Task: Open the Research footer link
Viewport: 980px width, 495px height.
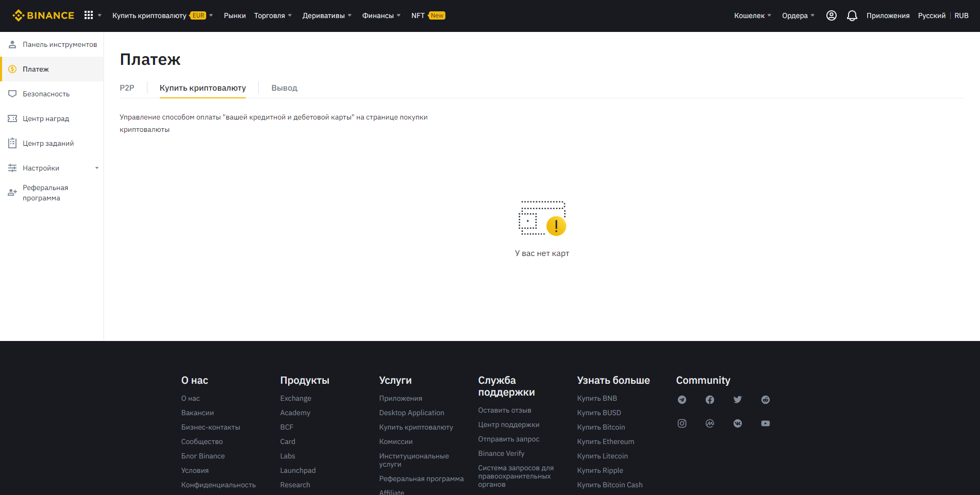Action: coord(295,485)
